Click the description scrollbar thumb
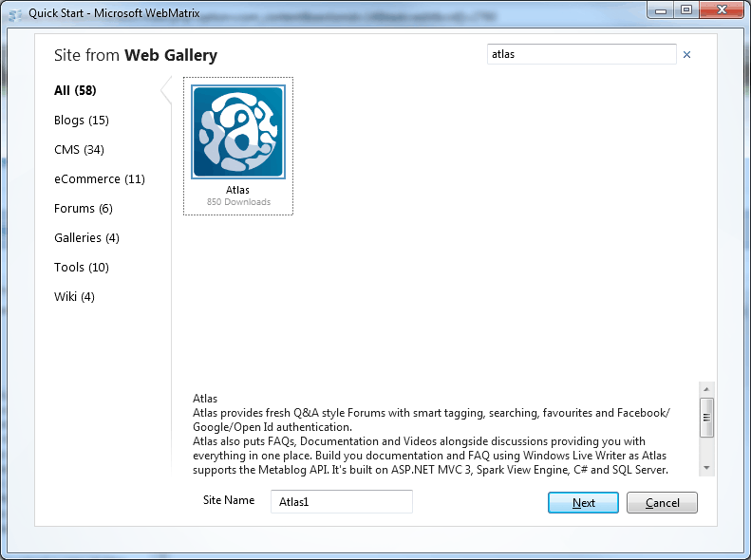Image resolution: width=751 pixels, height=560 pixels. click(x=706, y=418)
